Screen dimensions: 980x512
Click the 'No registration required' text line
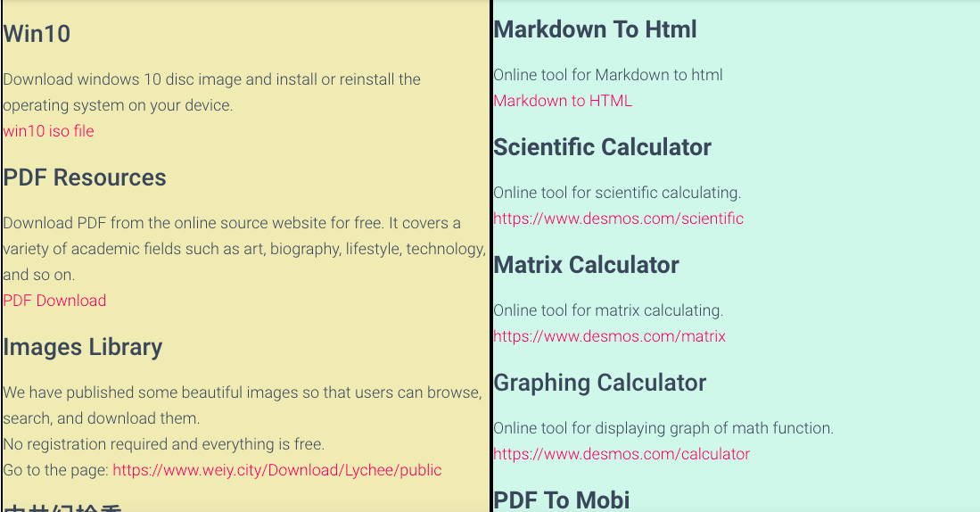tap(164, 444)
